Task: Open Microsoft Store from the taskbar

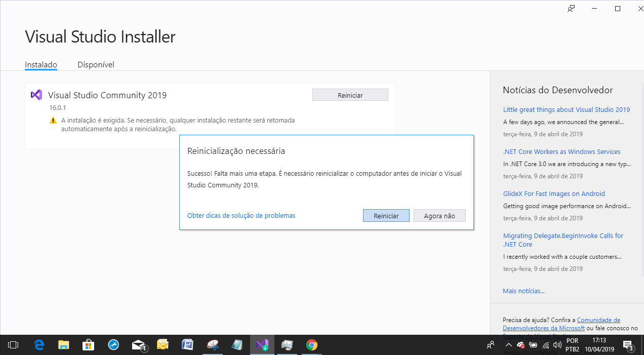Action: tap(89, 345)
